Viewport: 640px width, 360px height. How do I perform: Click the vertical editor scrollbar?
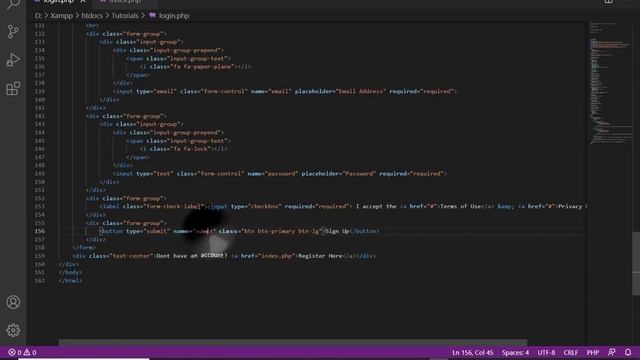point(636,263)
